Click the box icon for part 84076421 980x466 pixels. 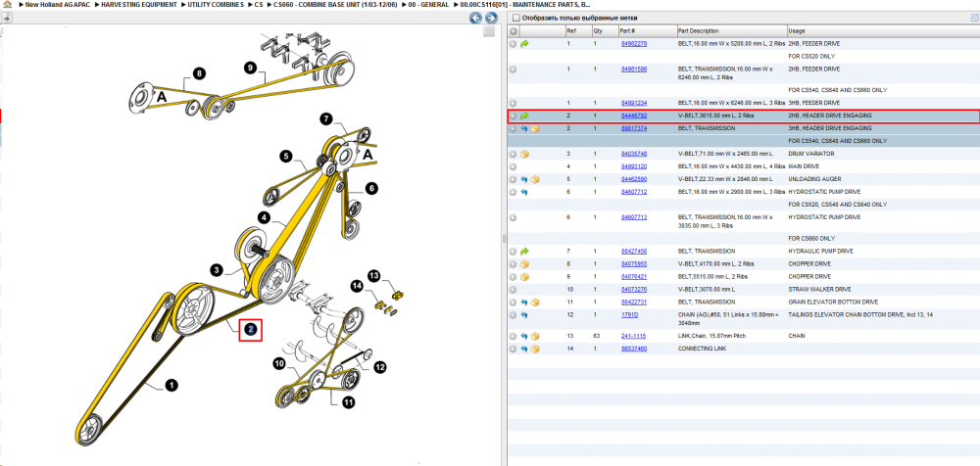(524, 277)
